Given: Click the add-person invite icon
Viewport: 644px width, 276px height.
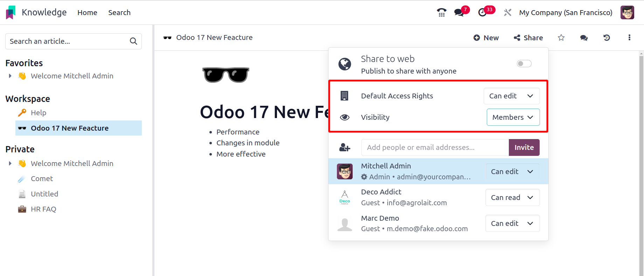Looking at the screenshot, I should click(x=345, y=147).
